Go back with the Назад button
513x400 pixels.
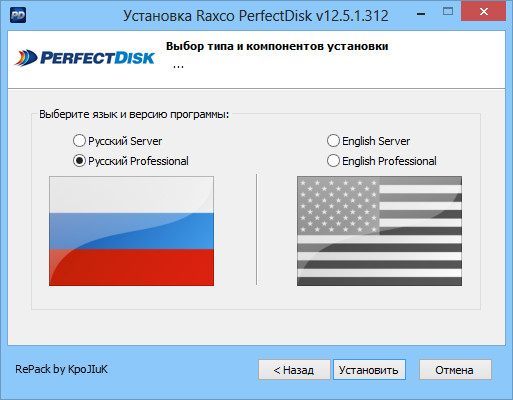coord(294,370)
